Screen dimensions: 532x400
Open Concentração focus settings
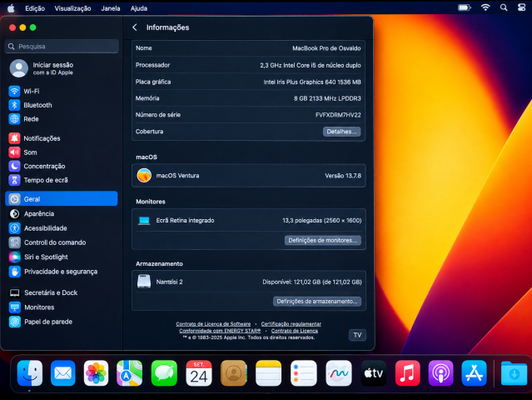click(x=62, y=166)
